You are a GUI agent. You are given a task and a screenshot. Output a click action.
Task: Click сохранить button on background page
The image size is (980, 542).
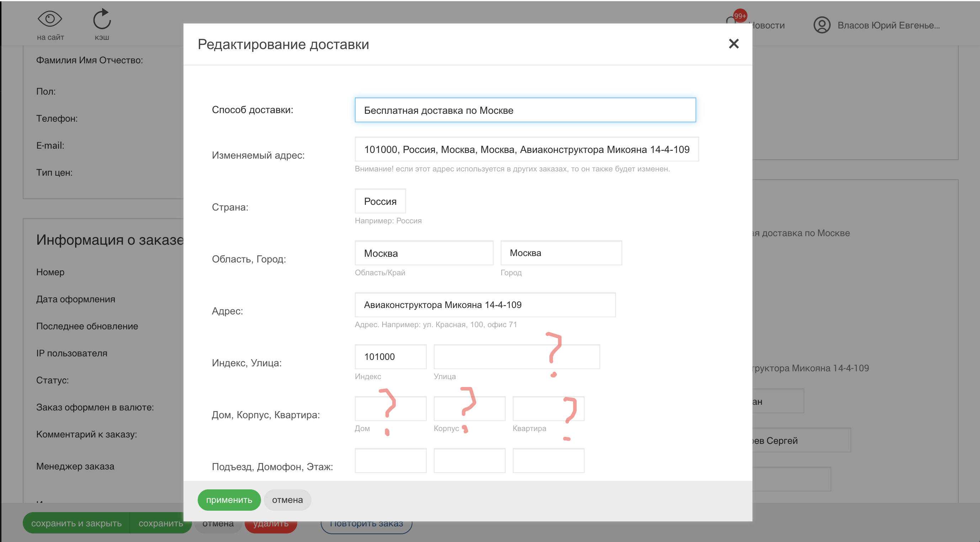pos(160,524)
